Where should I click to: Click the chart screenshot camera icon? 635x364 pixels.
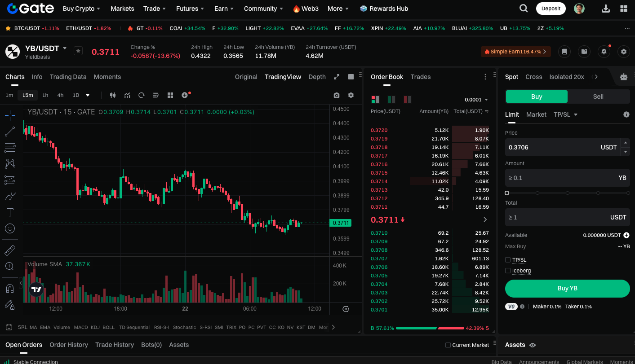click(337, 95)
